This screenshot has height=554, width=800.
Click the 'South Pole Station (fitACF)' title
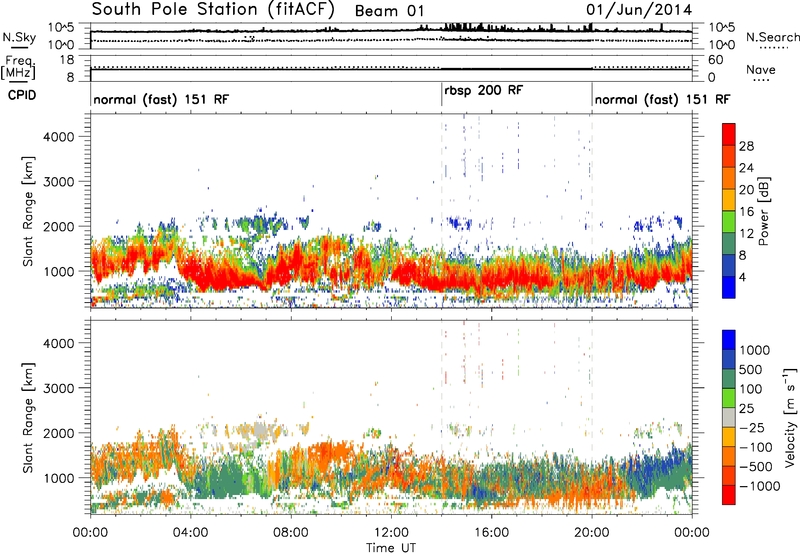click(213, 10)
